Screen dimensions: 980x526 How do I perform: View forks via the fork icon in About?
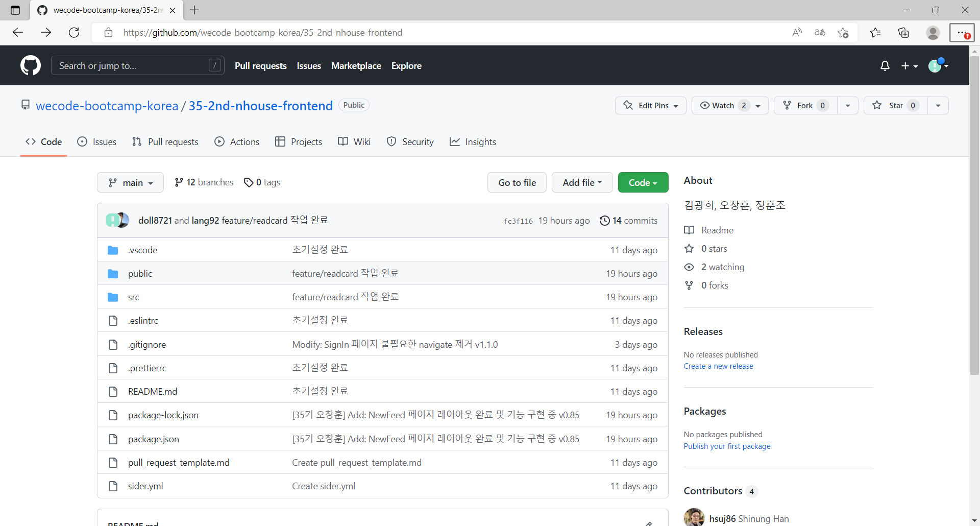[689, 285]
